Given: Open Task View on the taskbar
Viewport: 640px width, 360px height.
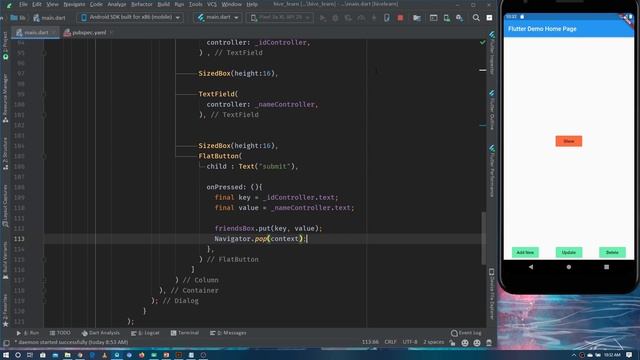Looking at the screenshot, I should [x=30, y=355].
